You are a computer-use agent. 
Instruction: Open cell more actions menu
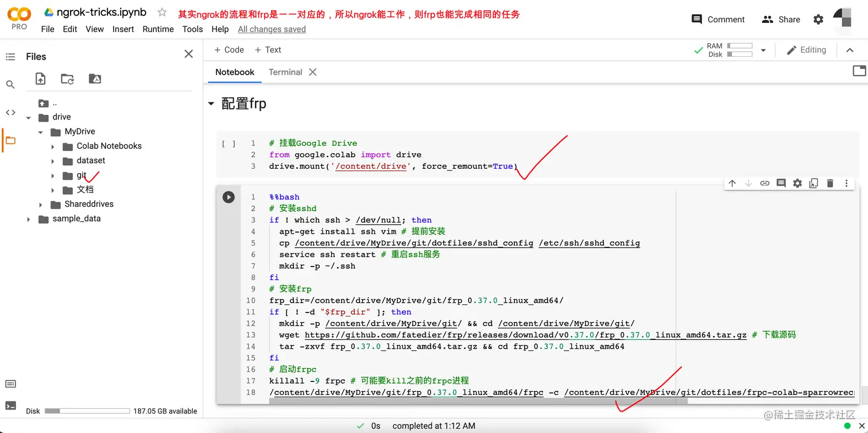tap(847, 183)
